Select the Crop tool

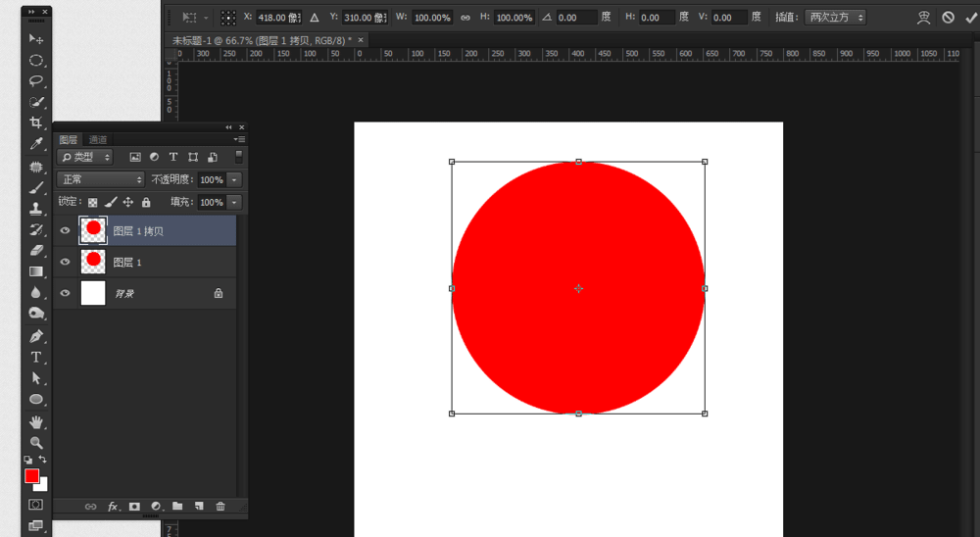[x=36, y=122]
